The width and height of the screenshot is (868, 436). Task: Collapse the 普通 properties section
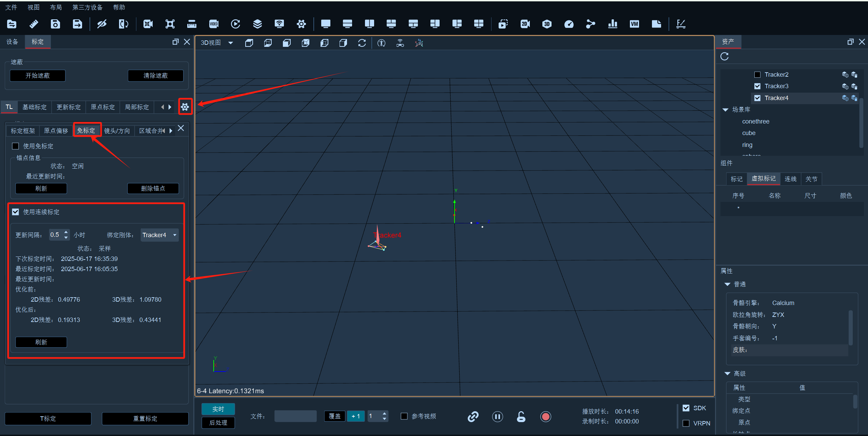click(727, 284)
